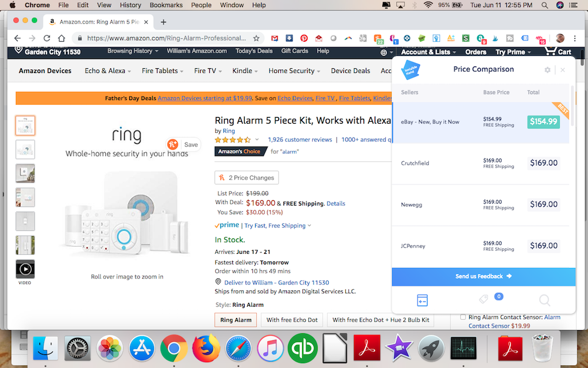Click Send us Feedback button
This screenshot has height=368, width=588.
483,276
